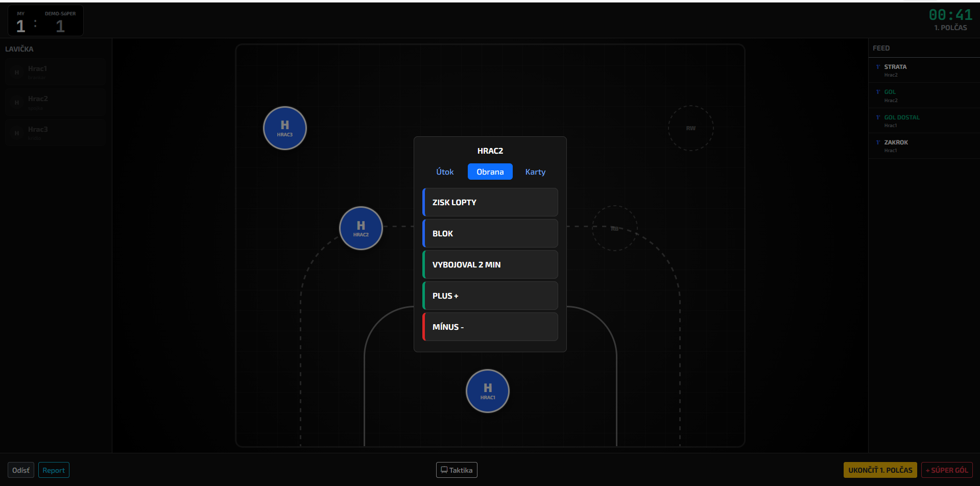Click the HRAC2 player circle
This screenshot has width=980, height=486.
pos(361,228)
